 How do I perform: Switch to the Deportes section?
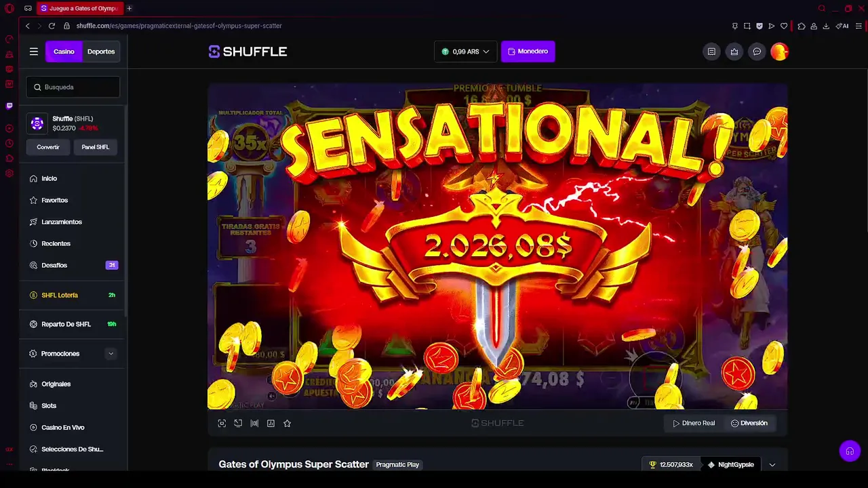[x=101, y=52]
